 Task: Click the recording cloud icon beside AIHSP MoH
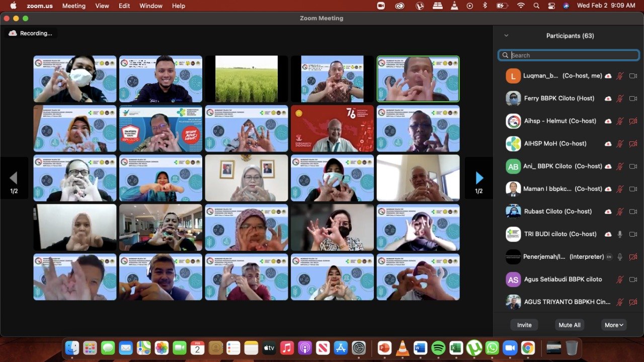[x=608, y=144]
